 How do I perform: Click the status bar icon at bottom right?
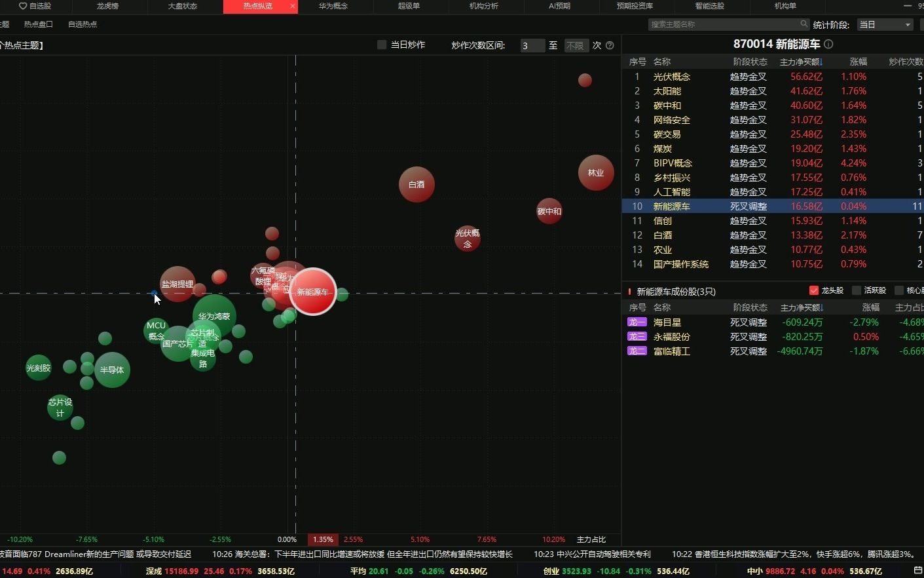(x=917, y=571)
